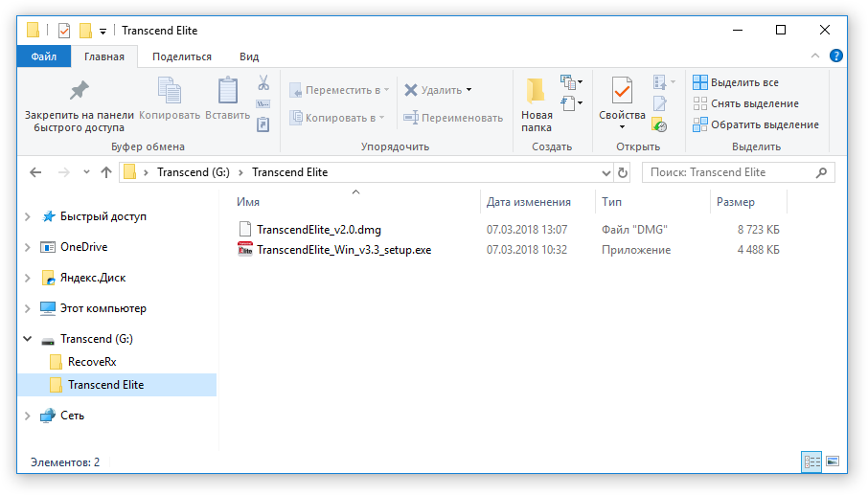Expand Яндекс.Диск tree node

(27, 278)
